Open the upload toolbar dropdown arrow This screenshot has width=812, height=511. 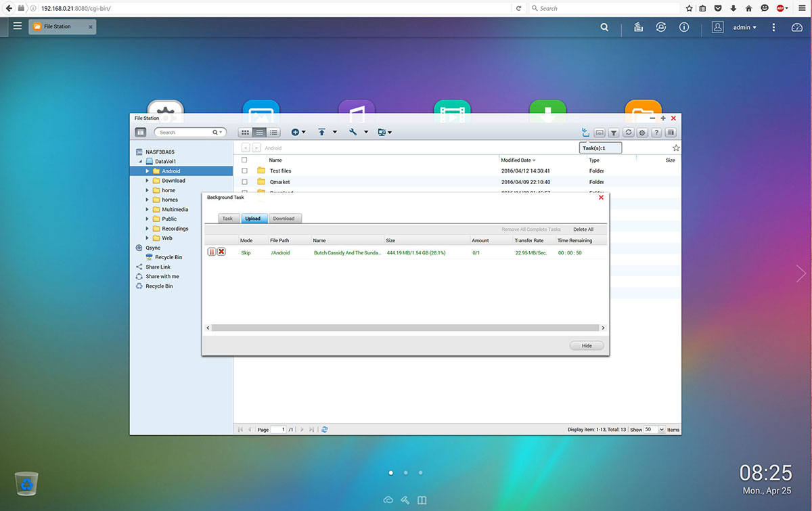pyautogui.click(x=334, y=133)
